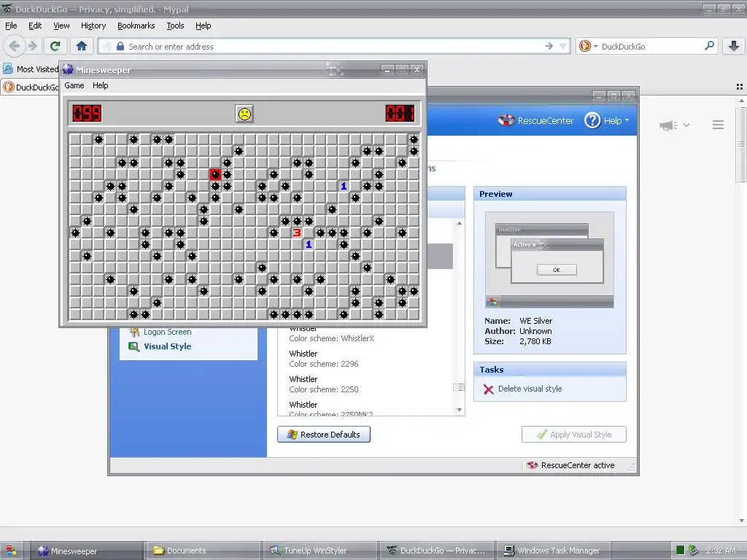Reload the page in Mypal browser
Viewport: 747px width, 560px height.
tap(55, 46)
